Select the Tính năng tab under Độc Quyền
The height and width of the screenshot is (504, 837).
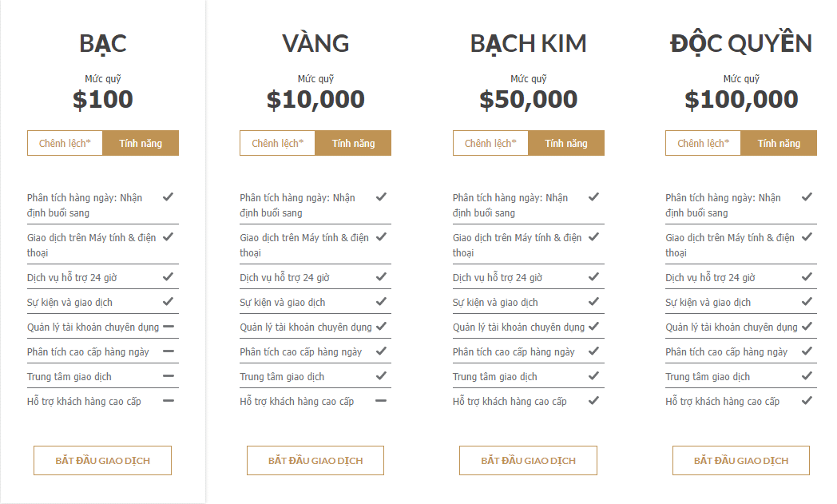[779, 143]
